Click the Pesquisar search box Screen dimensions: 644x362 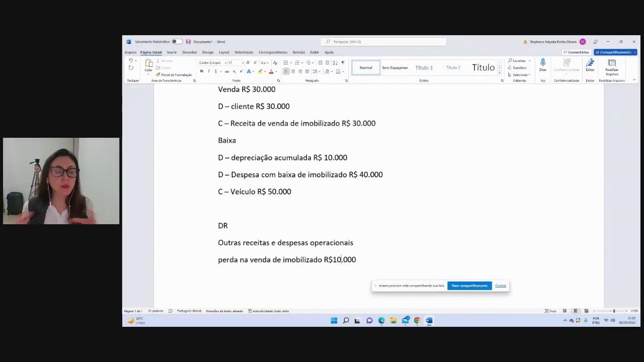pos(383,42)
